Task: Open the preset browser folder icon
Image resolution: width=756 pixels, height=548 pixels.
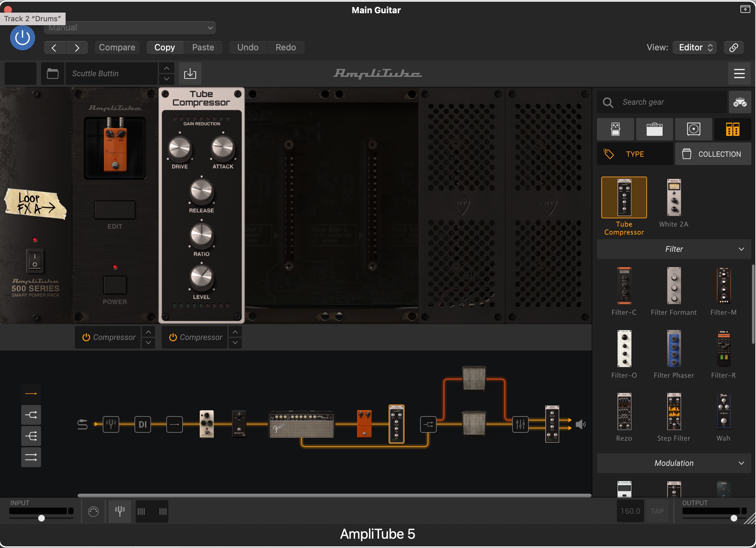Action: click(53, 74)
